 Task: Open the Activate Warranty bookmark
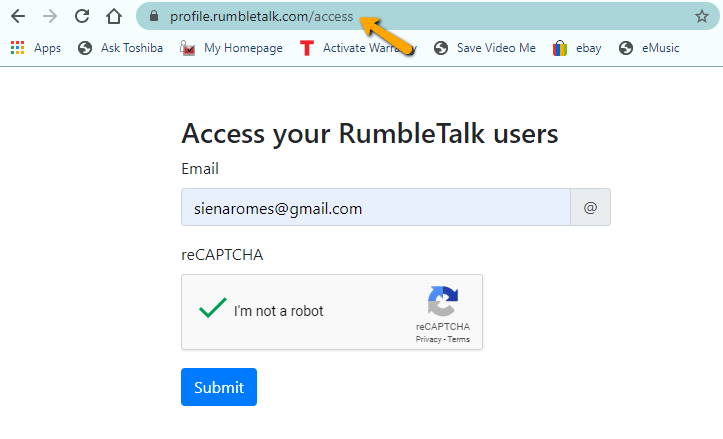pyautogui.click(x=358, y=48)
